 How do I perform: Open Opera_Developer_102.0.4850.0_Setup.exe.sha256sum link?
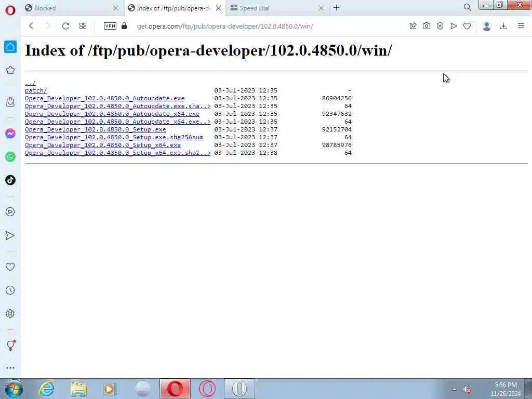pos(114,137)
